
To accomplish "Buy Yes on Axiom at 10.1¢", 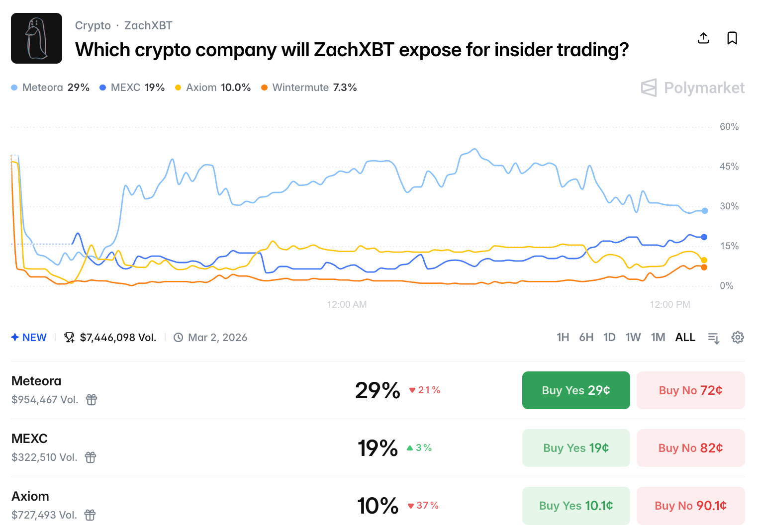I will tap(575, 506).
